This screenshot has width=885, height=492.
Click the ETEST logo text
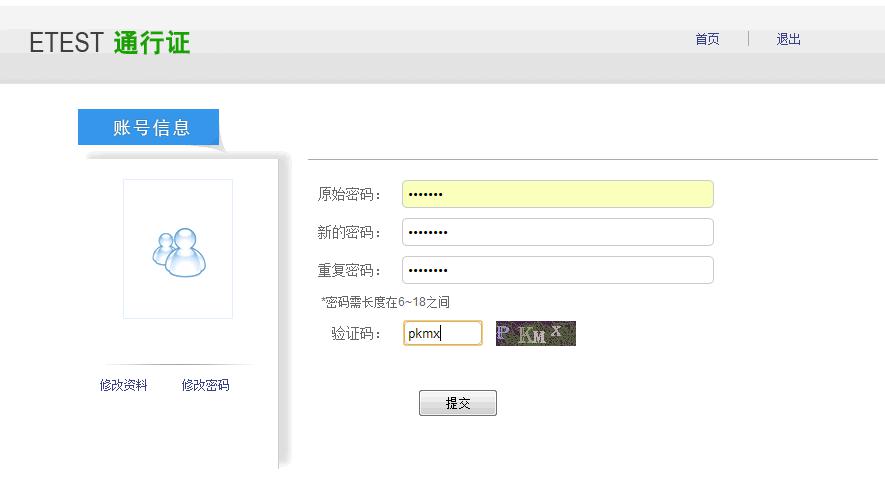coord(66,43)
